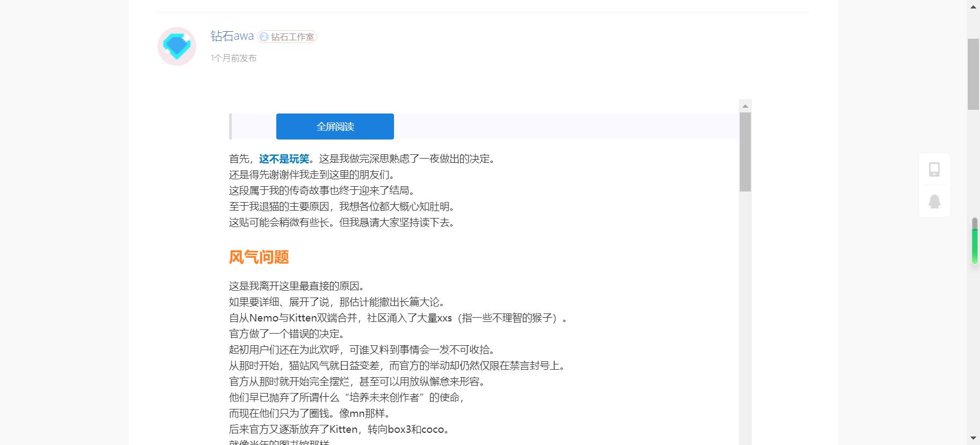Screen dimensions: 980x445
Task: Click the green progress indicator bar
Action: (x=975, y=241)
